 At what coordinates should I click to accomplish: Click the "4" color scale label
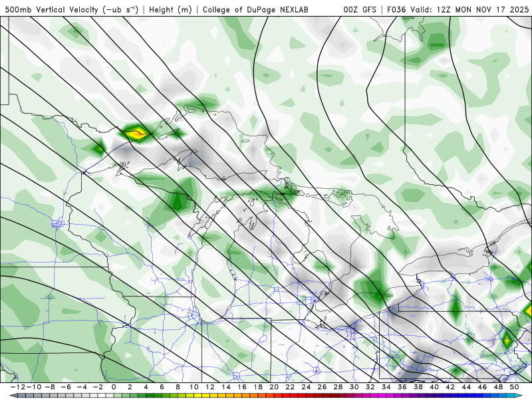[x=146, y=387]
